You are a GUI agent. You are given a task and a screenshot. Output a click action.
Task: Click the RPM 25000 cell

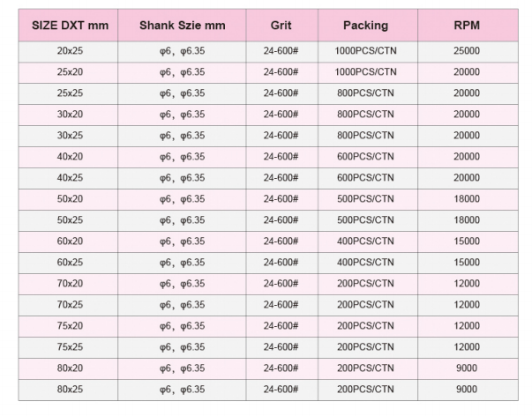[467, 50]
